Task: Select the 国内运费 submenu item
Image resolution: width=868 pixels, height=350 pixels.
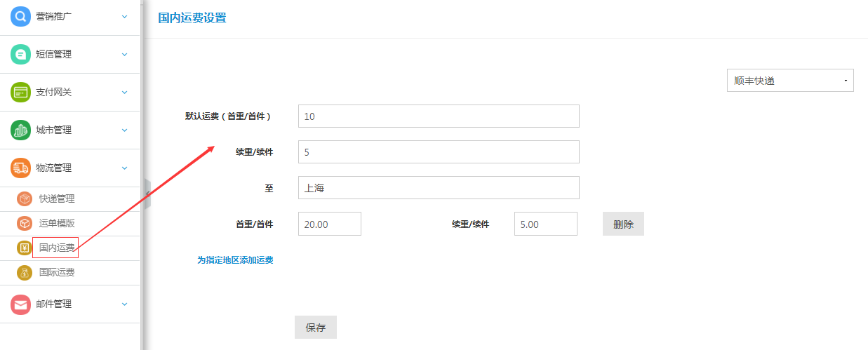Action: coord(57,248)
